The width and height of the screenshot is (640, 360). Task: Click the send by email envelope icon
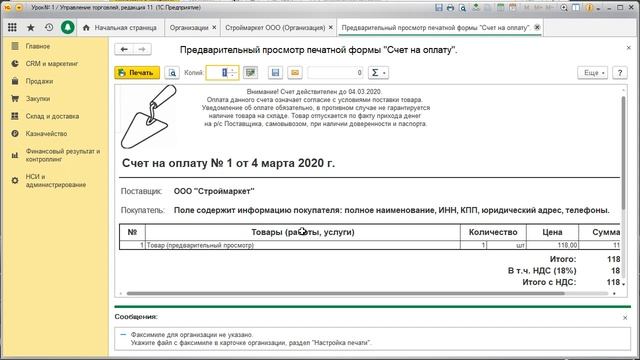pyautogui.click(x=295, y=73)
